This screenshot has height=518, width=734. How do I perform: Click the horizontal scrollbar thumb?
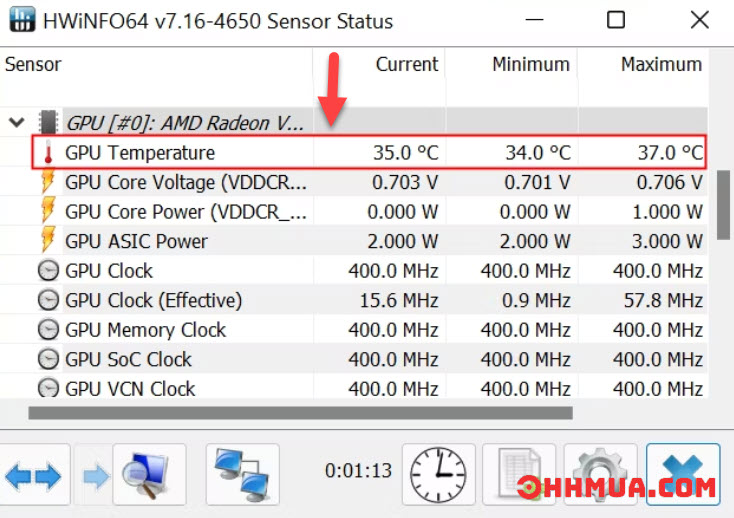(301, 413)
